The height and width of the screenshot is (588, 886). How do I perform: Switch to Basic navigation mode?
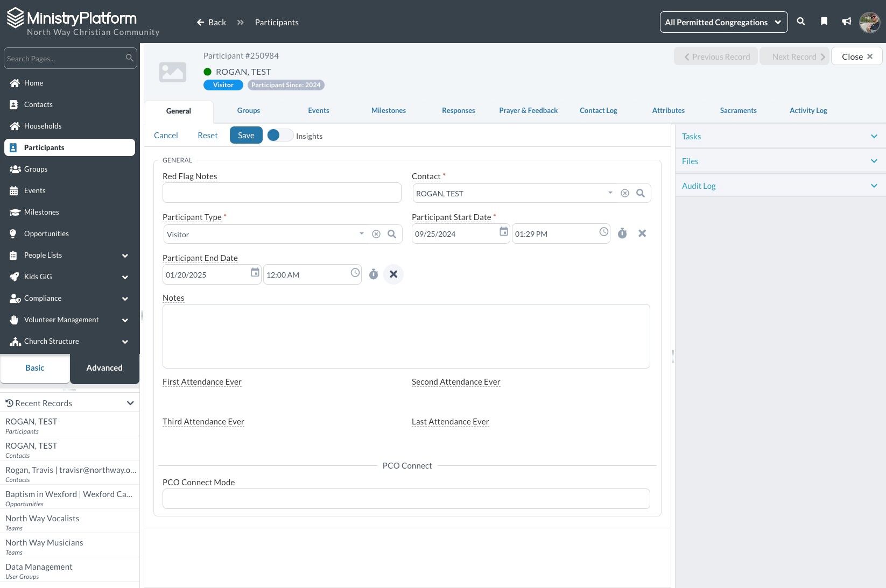pos(35,368)
